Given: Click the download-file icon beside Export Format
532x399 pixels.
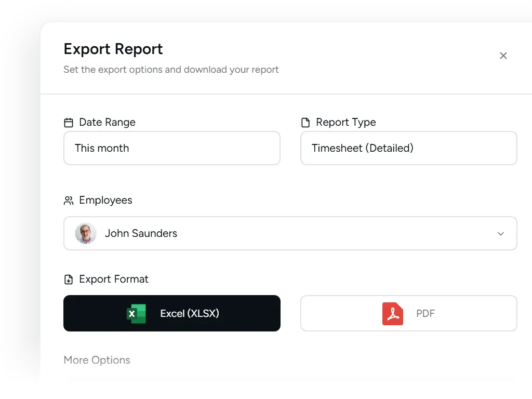Looking at the screenshot, I should (69, 280).
